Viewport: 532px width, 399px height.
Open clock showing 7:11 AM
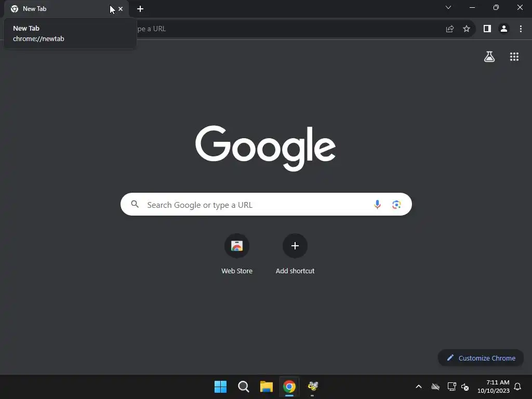click(x=494, y=387)
